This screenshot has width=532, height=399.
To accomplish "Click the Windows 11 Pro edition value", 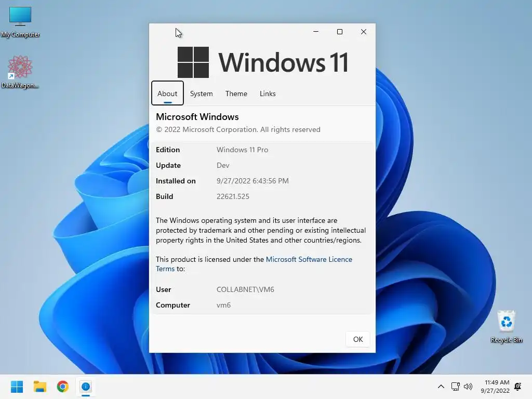I will click(242, 150).
